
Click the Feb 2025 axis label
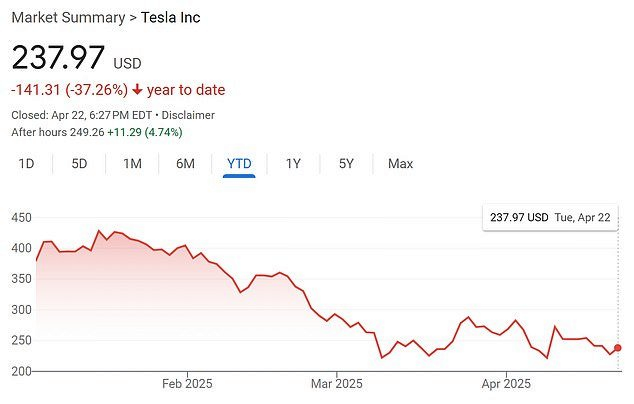click(187, 384)
